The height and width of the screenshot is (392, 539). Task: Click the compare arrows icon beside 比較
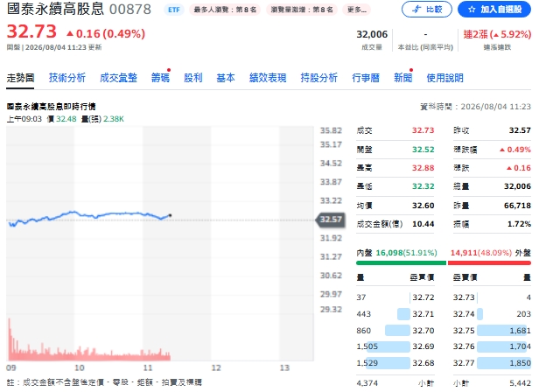coord(416,10)
